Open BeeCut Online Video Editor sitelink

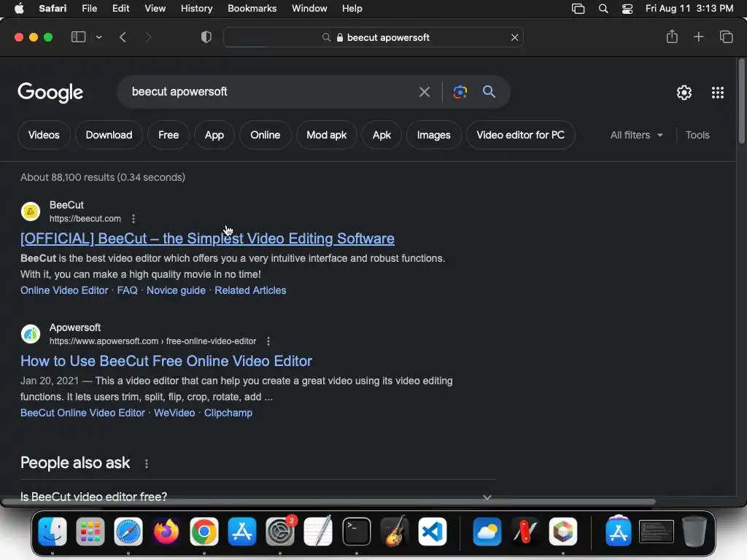[82, 413]
